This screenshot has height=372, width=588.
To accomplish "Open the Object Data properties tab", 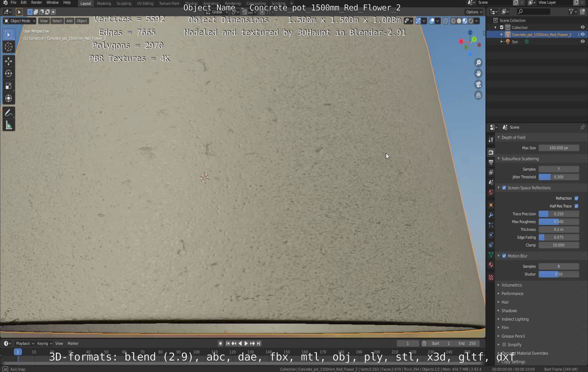I will pos(491,255).
